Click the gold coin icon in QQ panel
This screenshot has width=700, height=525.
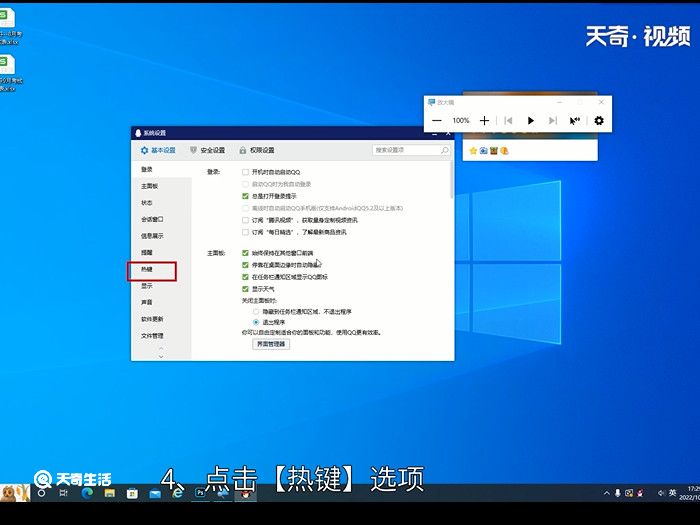(504, 151)
